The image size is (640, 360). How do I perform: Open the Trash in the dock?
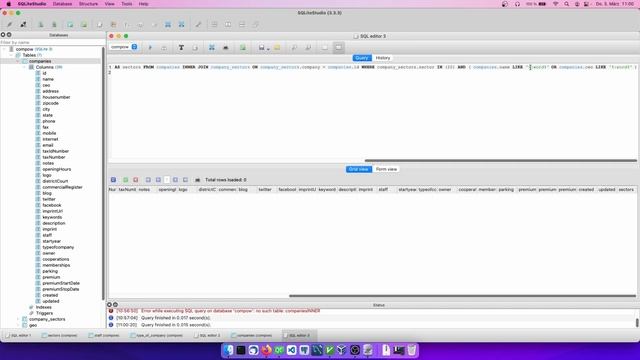[411, 350]
